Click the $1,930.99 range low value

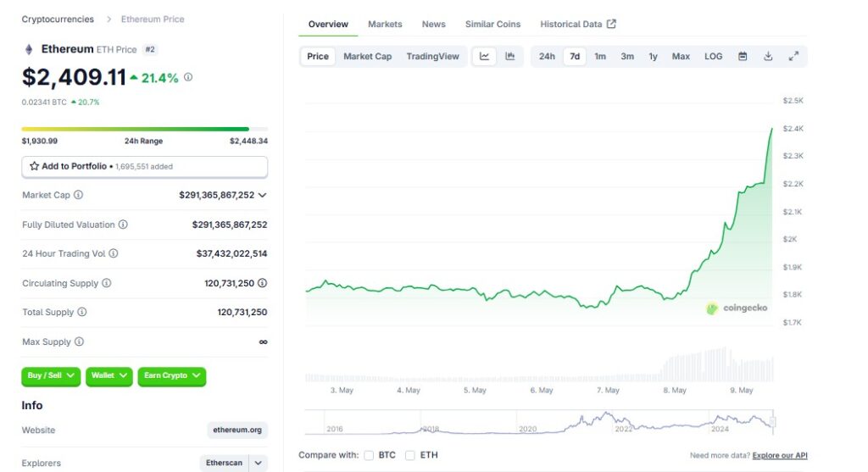click(x=39, y=142)
